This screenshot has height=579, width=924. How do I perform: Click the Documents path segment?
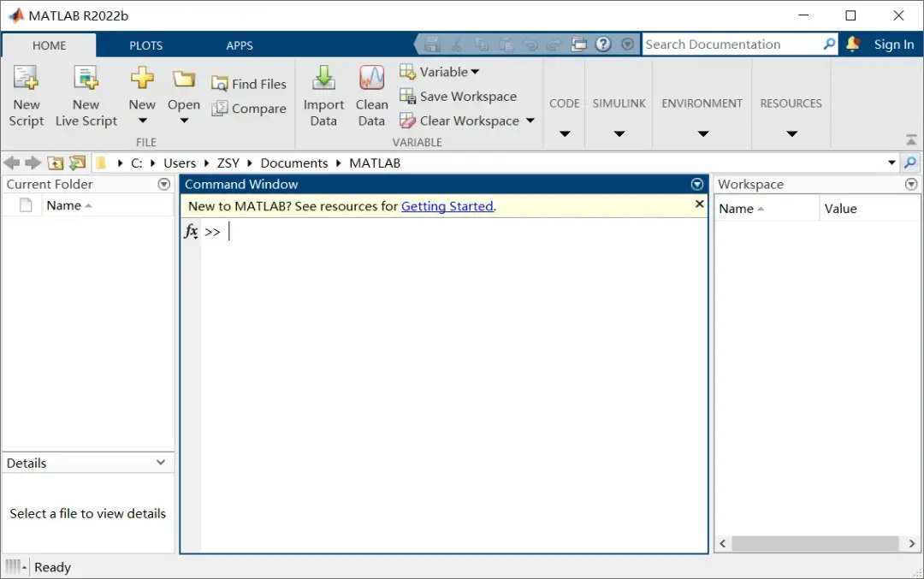(294, 163)
